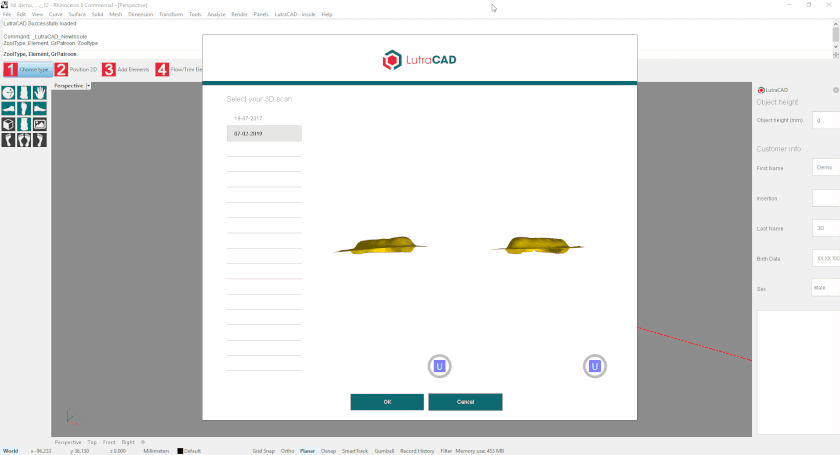Screen dimensions: 840x455
Task: Go to step 1 Choose type
Action: [28, 70]
